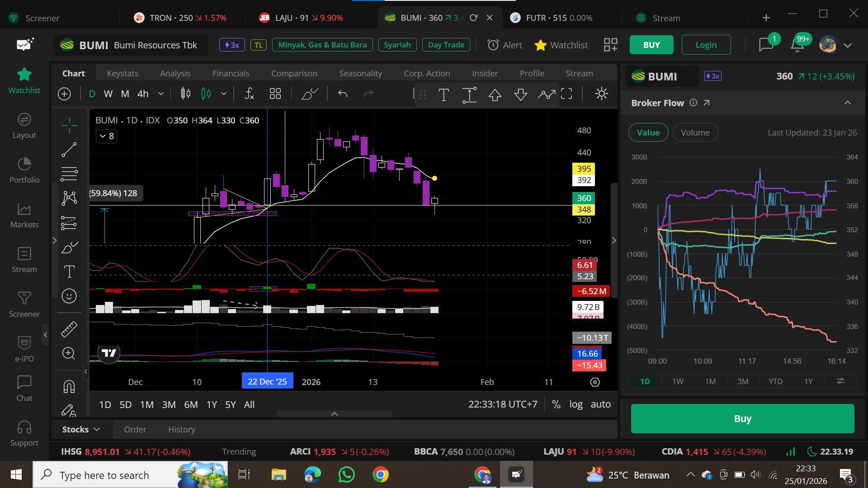Switch Broker Flow to Volume
The image size is (868, 488).
tap(695, 132)
